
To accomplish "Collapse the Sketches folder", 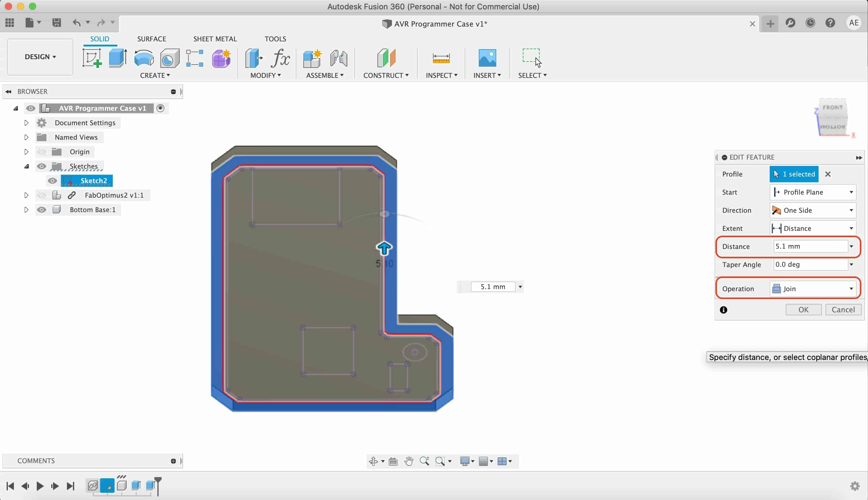I will click(x=27, y=166).
